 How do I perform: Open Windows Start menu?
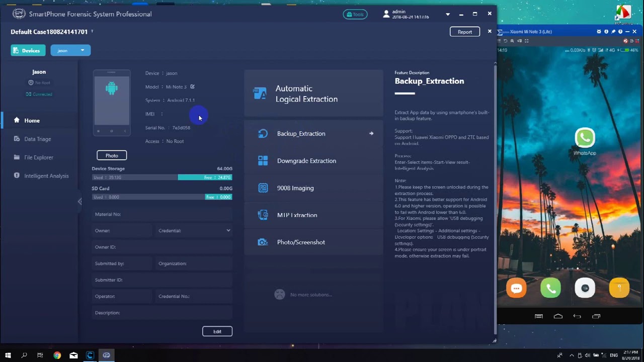[8, 355]
